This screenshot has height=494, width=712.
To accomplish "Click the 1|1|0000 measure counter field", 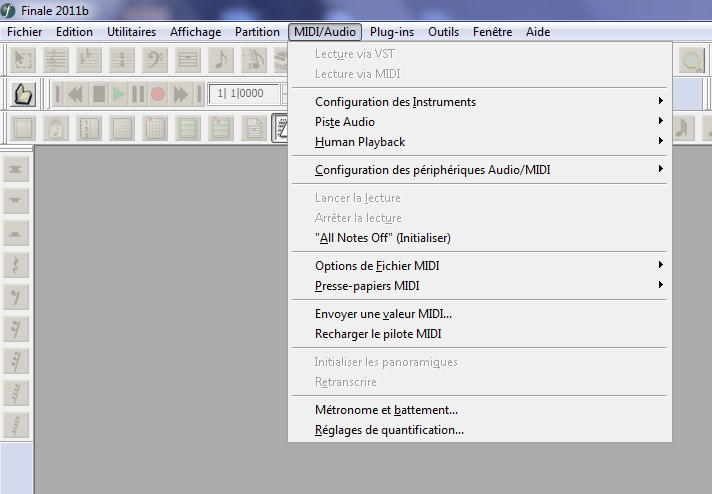I will 244,94.
